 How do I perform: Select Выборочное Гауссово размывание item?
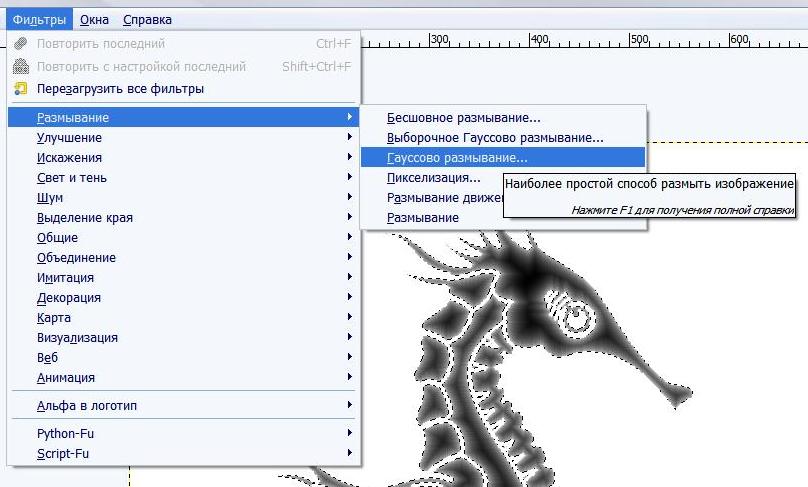pos(502,138)
